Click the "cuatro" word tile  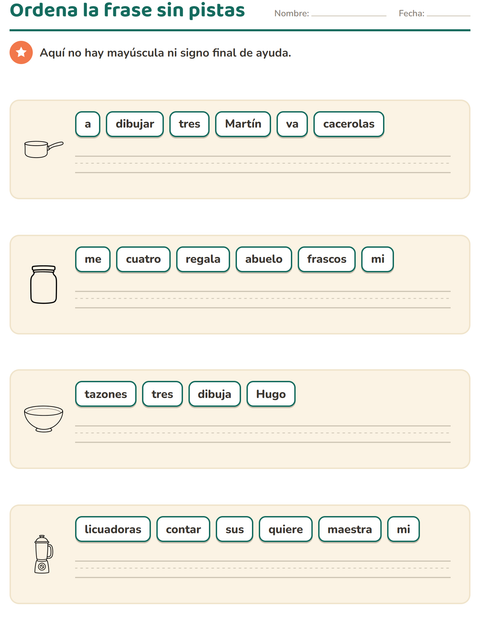(143, 259)
